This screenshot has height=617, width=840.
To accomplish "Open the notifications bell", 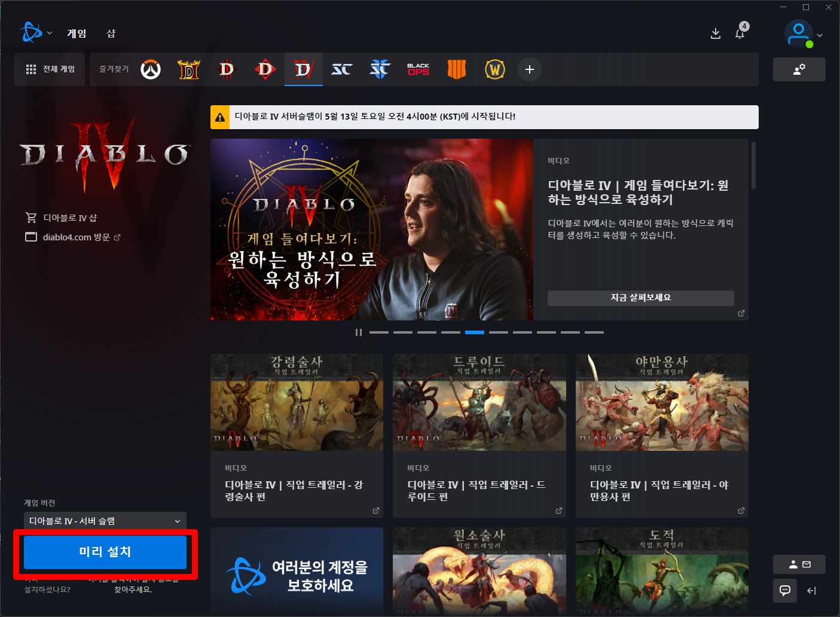I will [x=740, y=33].
